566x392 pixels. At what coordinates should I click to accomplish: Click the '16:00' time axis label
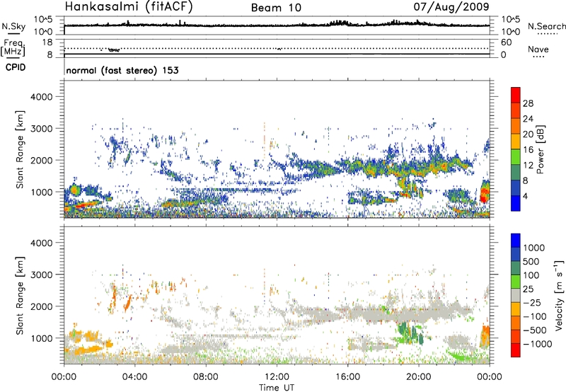coord(347,377)
